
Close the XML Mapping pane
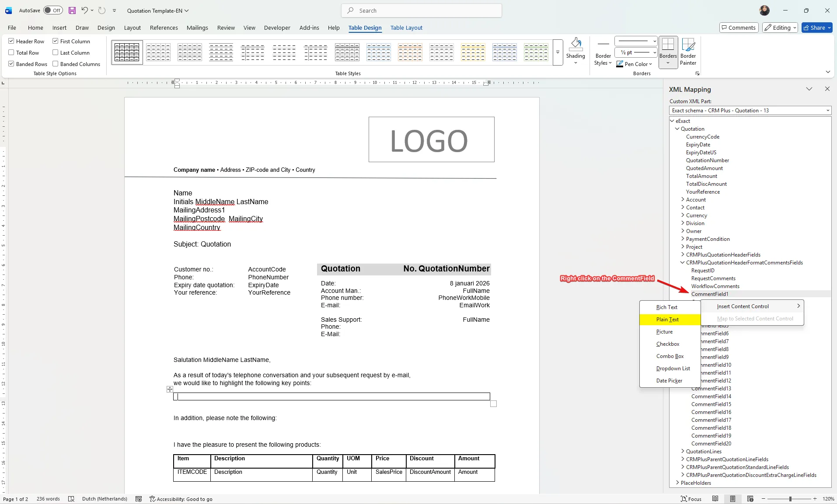pos(827,89)
